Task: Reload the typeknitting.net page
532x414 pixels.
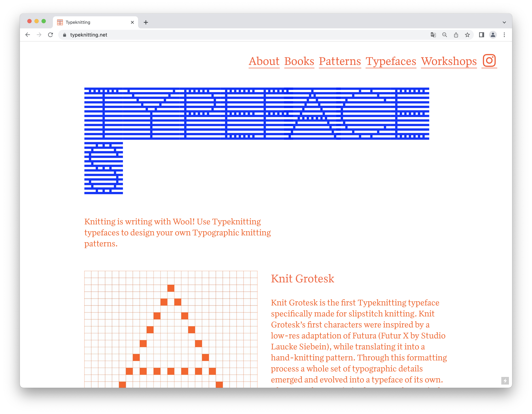Action: (x=51, y=35)
